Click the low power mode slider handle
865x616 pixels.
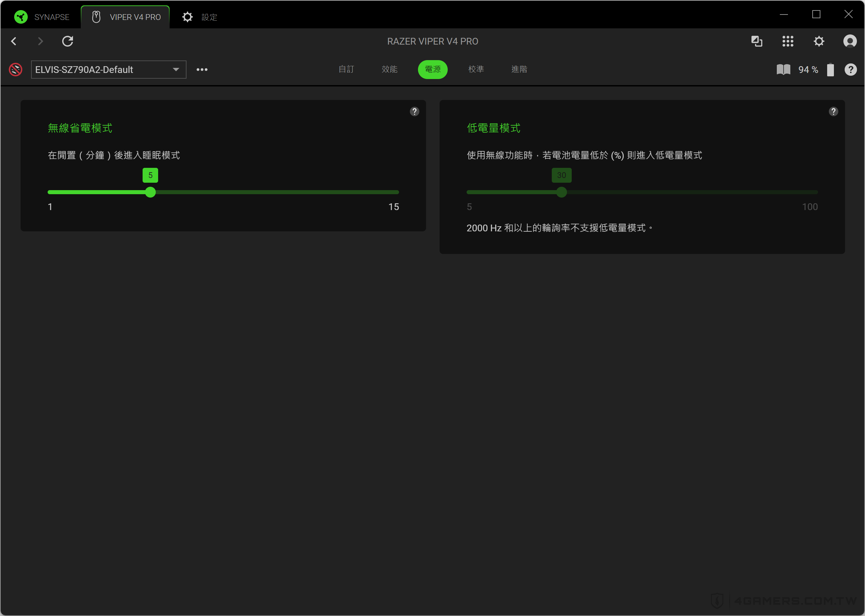coord(562,192)
